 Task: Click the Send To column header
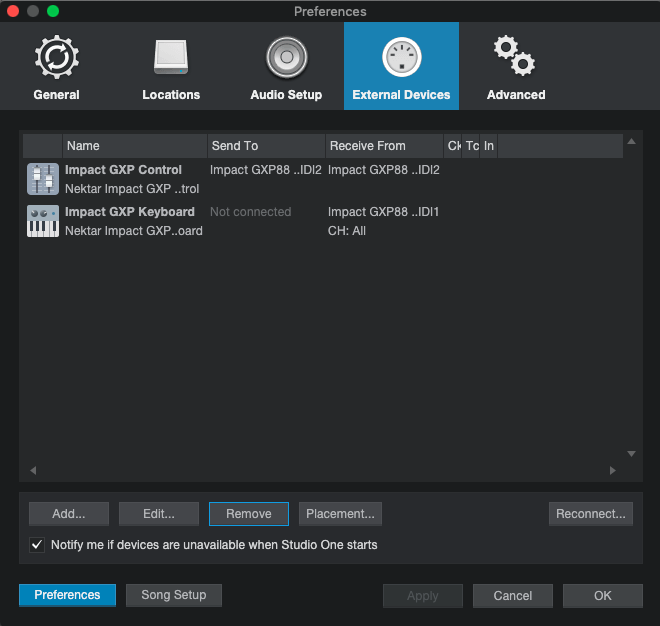266,146
